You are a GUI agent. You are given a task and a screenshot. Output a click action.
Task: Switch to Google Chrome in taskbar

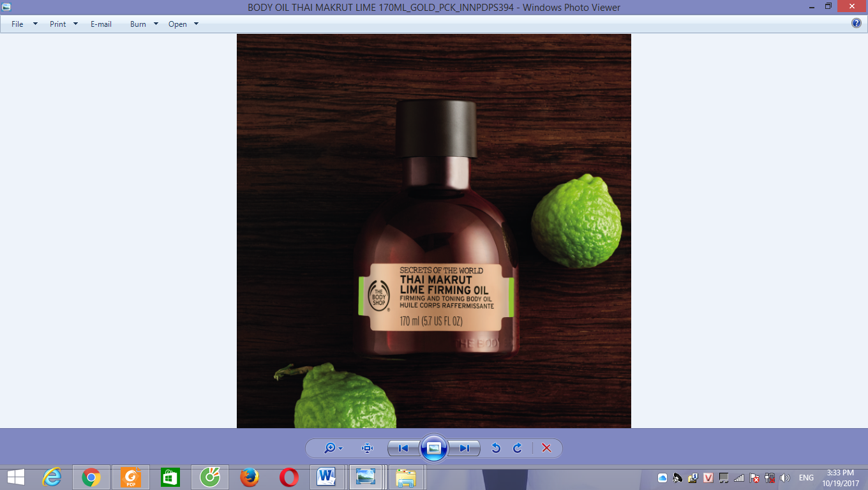(91, 477)
